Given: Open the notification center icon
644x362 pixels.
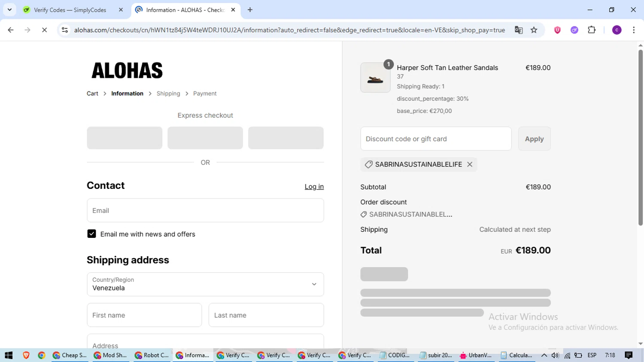Looking at the screenshot, I should (x=629, y=355).
